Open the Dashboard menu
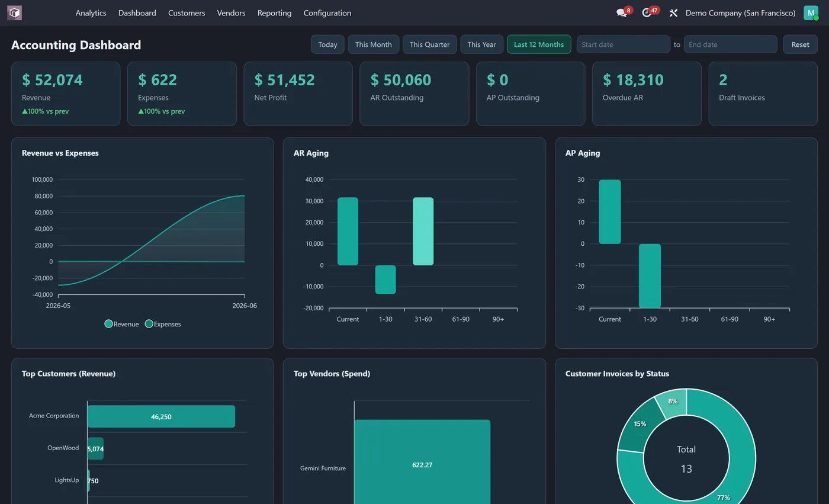 pos(137,12)
